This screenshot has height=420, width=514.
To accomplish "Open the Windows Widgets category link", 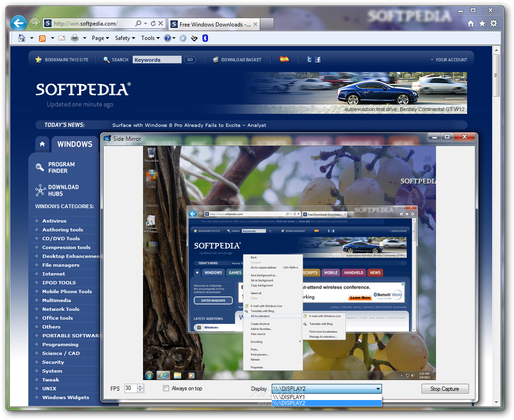I will pos(65,397).
